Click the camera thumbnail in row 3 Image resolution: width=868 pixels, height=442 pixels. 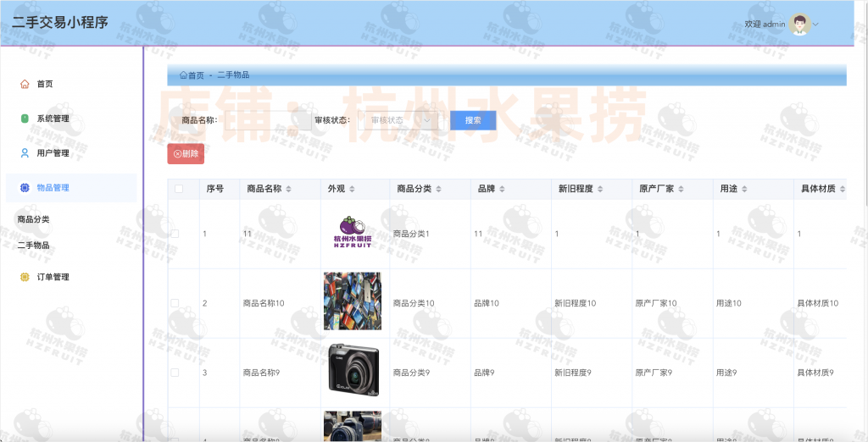tap(352, 370)
